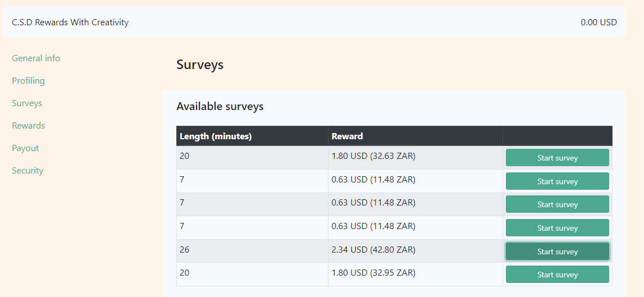Viewport: 644px width, 297px height.
Task: Start the 26-minute survey
Action: [557, 252]
